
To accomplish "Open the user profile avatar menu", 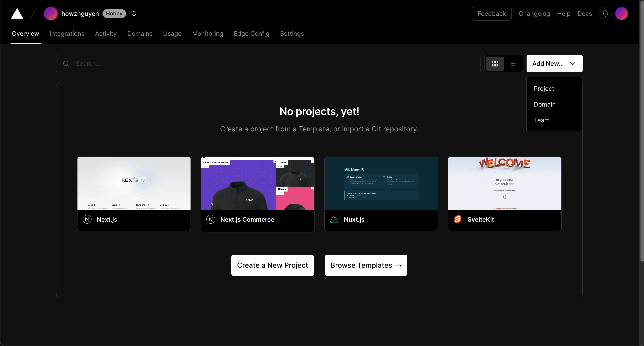I will (621, 14).
